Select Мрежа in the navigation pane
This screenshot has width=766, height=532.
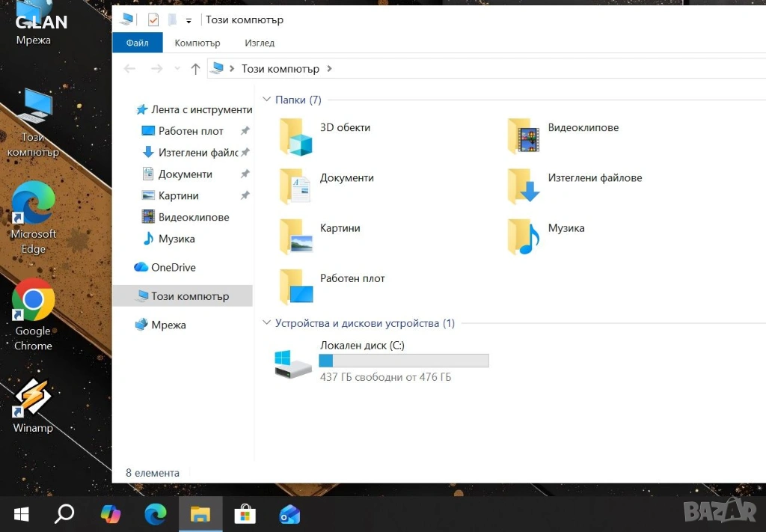click(168, 325)
